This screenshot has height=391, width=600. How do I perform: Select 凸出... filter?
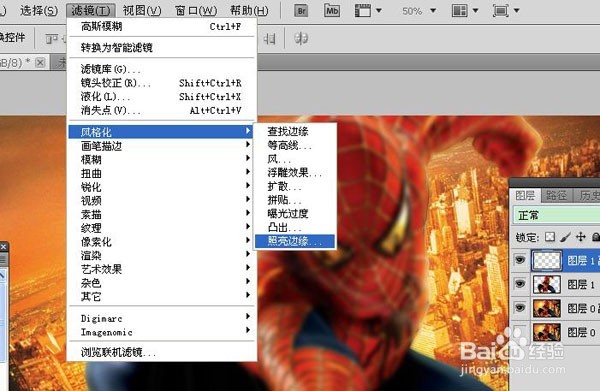click(295, 227)
